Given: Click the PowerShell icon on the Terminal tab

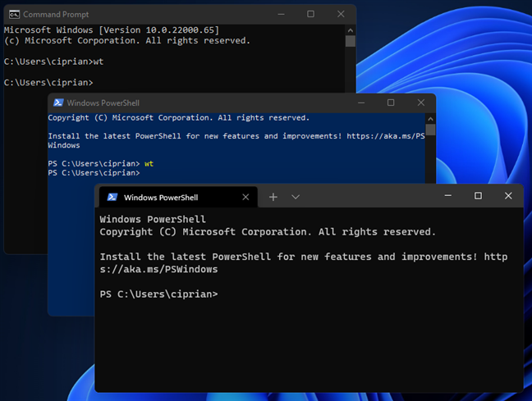Looking at the screenshot, I should tap(112, 197).
